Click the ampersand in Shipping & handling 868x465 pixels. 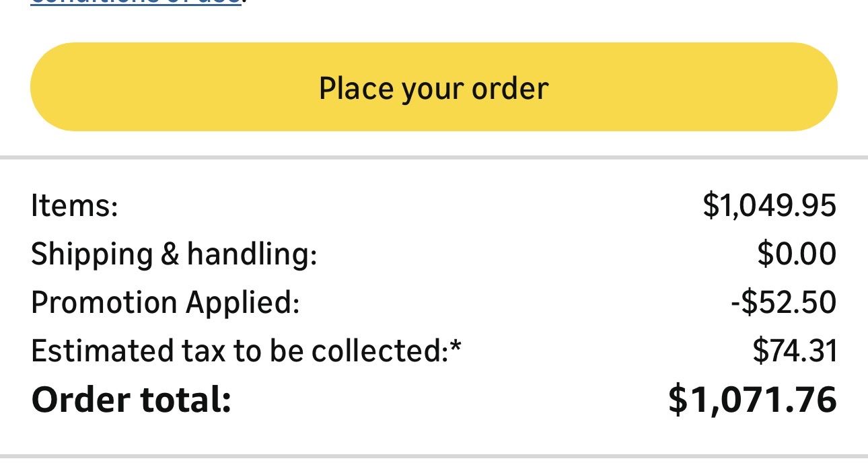click(170, 254)
